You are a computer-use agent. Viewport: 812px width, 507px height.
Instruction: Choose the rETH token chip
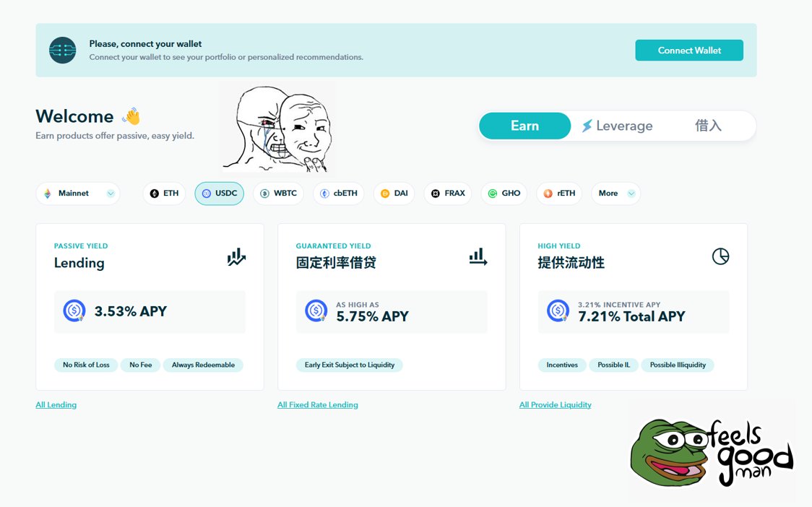(x=558, y=194)
